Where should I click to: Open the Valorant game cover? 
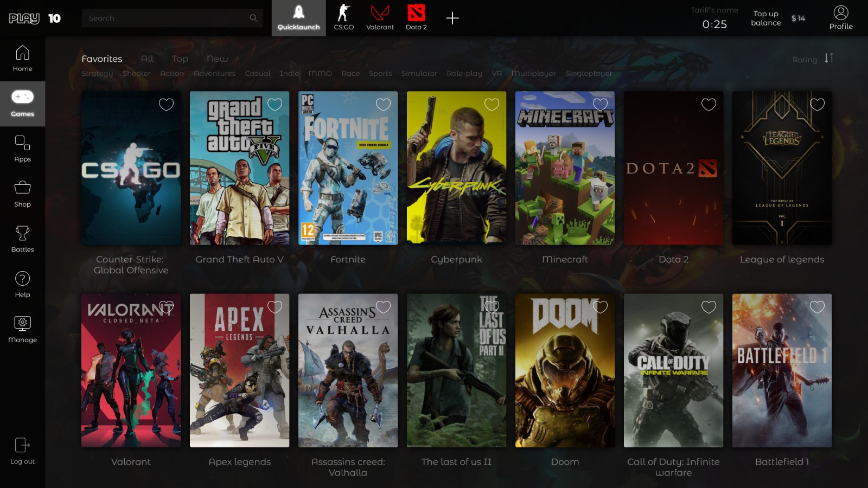[131, 370]
